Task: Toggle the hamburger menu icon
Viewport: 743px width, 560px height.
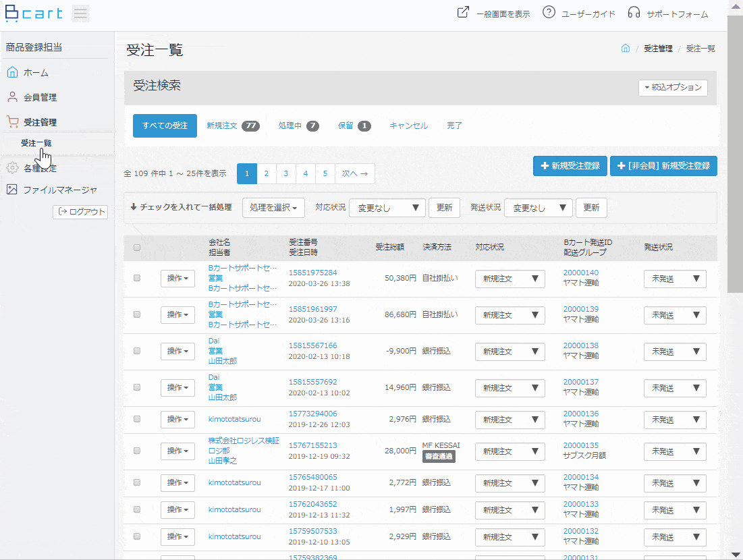Action: [80, 13]
